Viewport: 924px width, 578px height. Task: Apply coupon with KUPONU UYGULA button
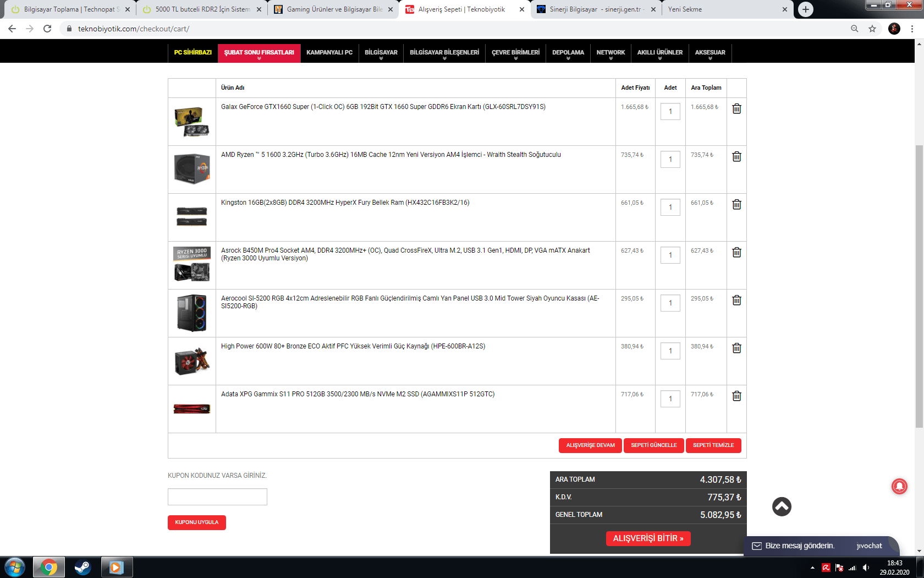[x=197, y=522]
